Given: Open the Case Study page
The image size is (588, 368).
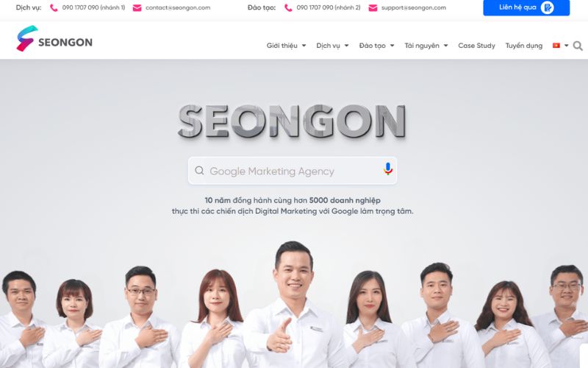Looking at the screenshot, I should coord(476,46).
